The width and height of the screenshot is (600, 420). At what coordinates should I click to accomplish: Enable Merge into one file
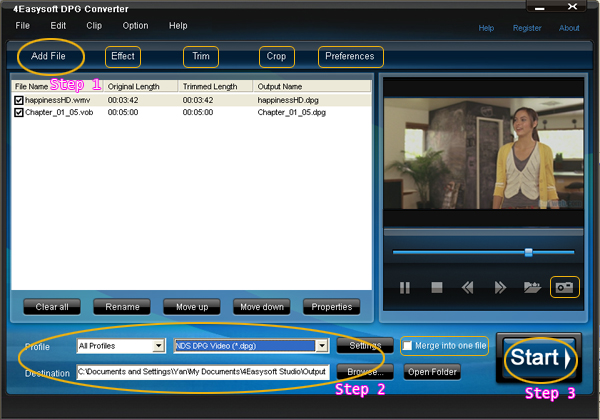click(408, 346)
